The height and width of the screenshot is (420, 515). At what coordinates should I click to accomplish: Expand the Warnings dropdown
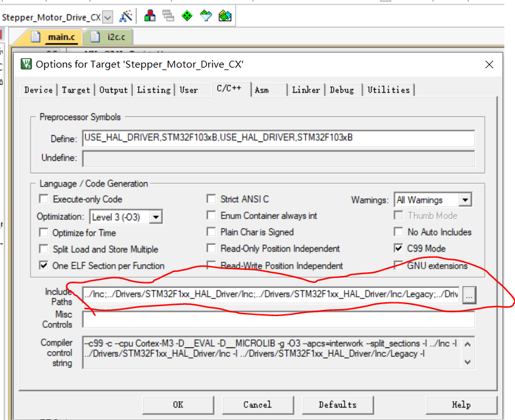(x=464, y=200)
